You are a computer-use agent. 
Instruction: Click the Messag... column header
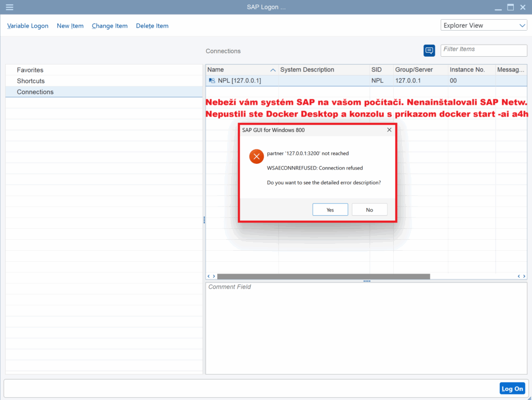coord(511,70)
